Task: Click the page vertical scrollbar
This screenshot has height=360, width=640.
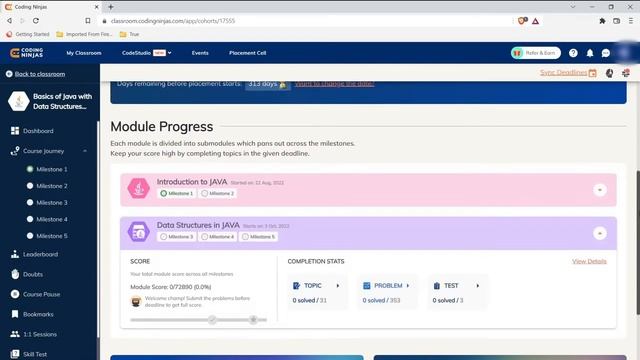Action: [638, 243]
